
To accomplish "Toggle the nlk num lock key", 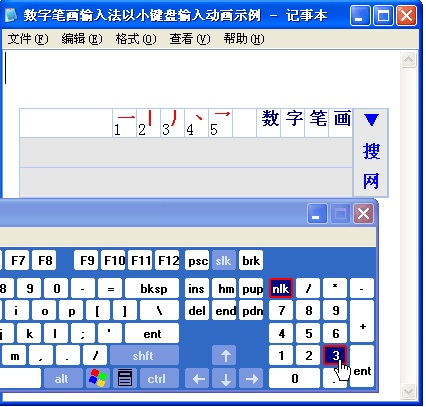I will tap(281, 288).
